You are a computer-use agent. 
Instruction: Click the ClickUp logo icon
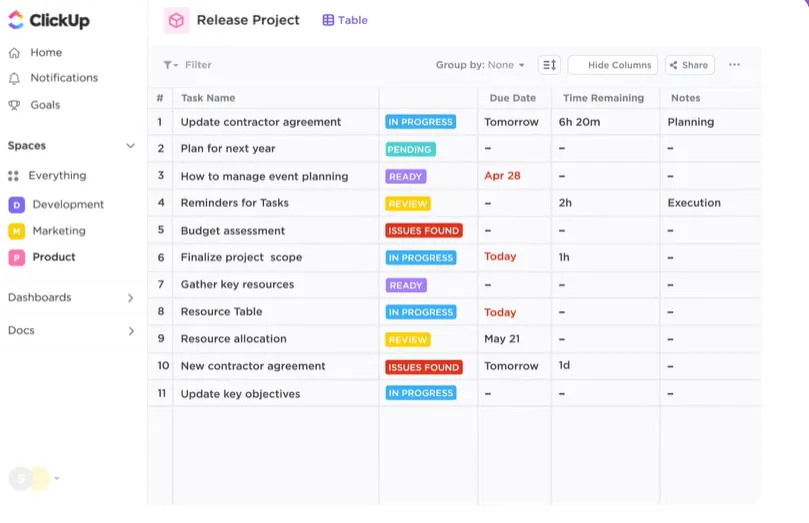[16, 20]
